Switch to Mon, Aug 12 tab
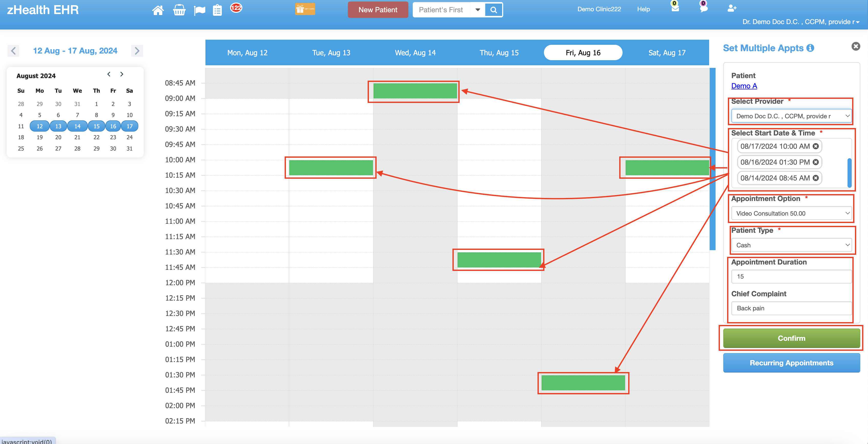Image resolution: width=868 pixels, height=444 pixels. [247, 52]
